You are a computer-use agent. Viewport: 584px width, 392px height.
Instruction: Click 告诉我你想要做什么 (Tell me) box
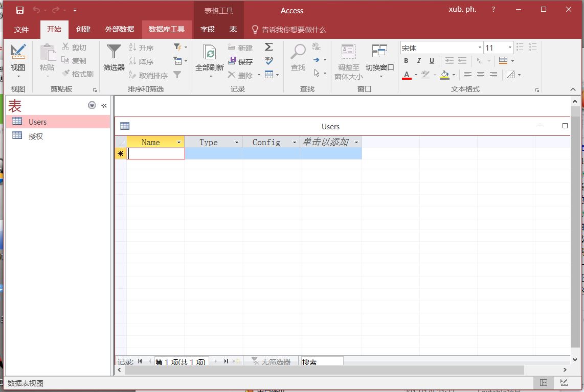coord(289,30)
